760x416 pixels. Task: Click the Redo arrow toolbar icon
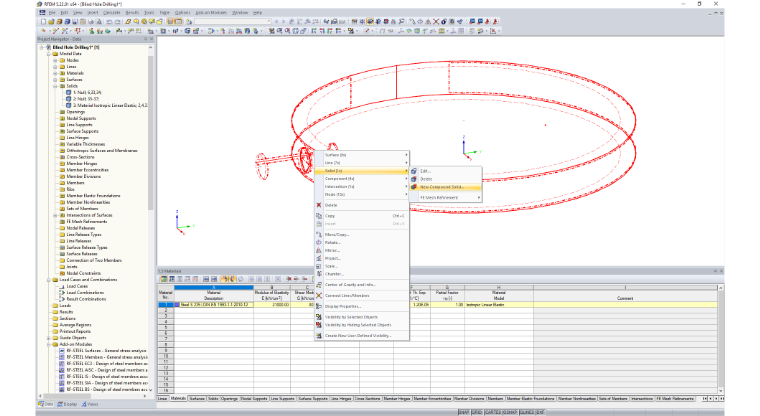pos(118,21)
